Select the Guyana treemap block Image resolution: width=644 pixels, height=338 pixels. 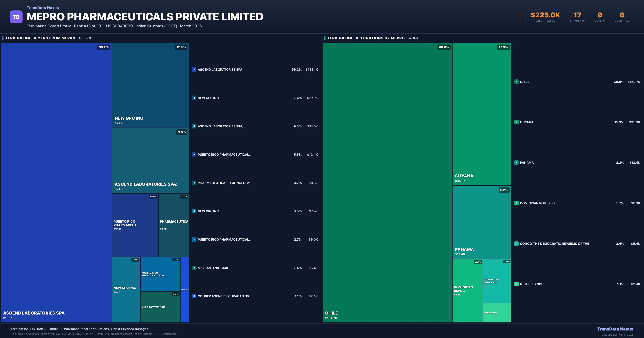482,114
